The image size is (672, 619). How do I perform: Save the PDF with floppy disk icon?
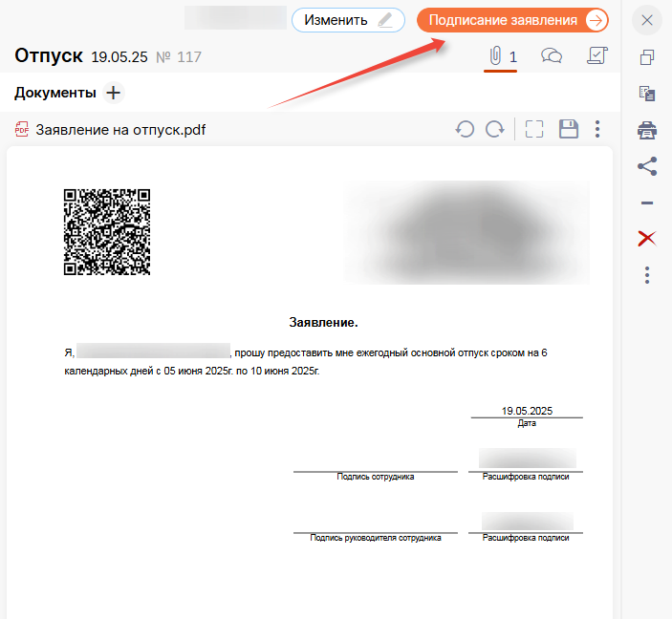tap(569, 129)
